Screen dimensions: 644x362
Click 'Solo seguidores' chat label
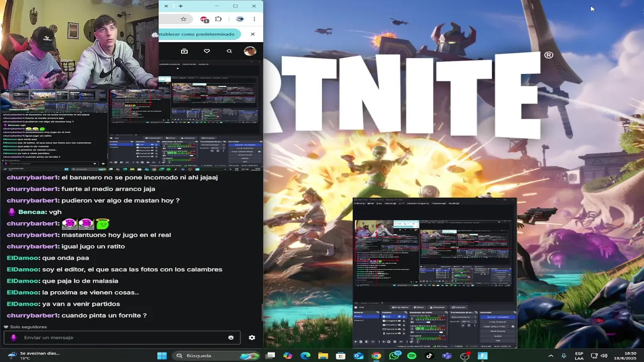[x=28, y=327]
